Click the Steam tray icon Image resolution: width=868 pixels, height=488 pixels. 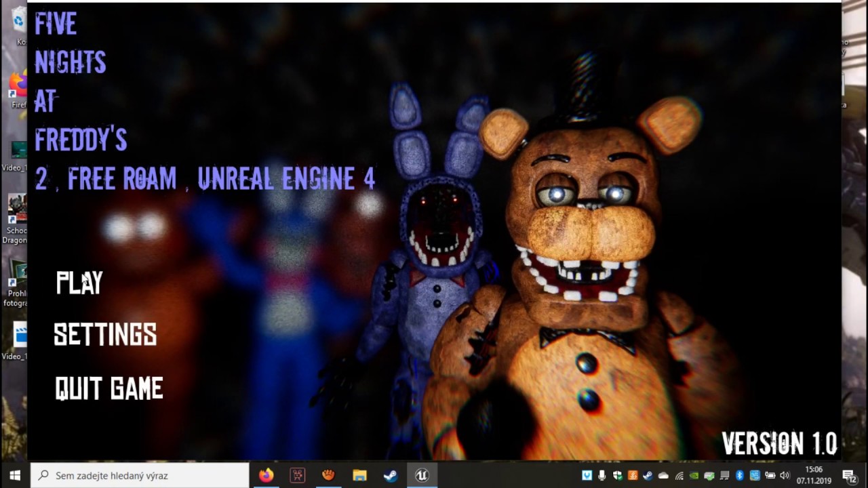coord(648,476)
